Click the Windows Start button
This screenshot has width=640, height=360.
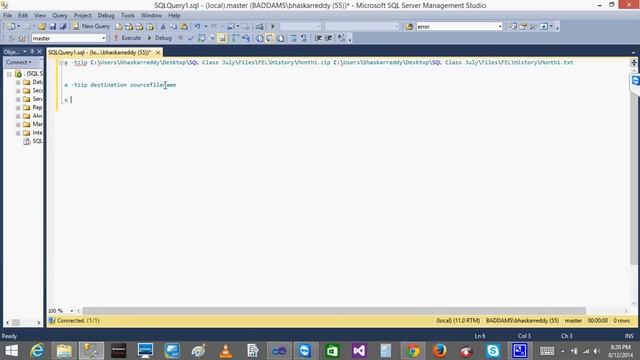point(12,351)
